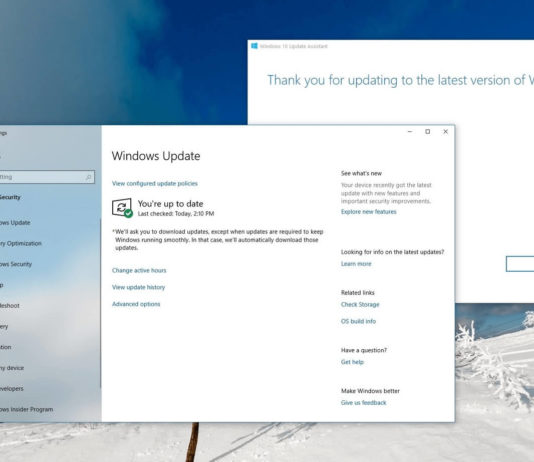Close the Settings window
Viewport: 534px width, 462px height.
click(x=445, y=132)
